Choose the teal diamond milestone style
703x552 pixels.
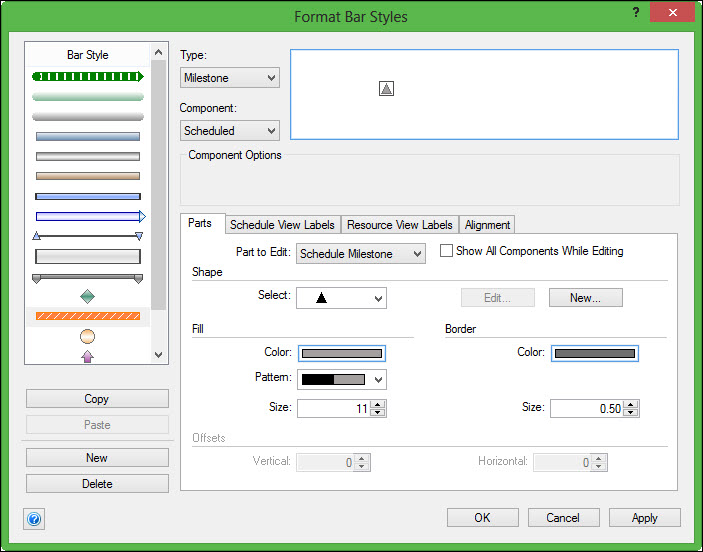coord(88,296)
